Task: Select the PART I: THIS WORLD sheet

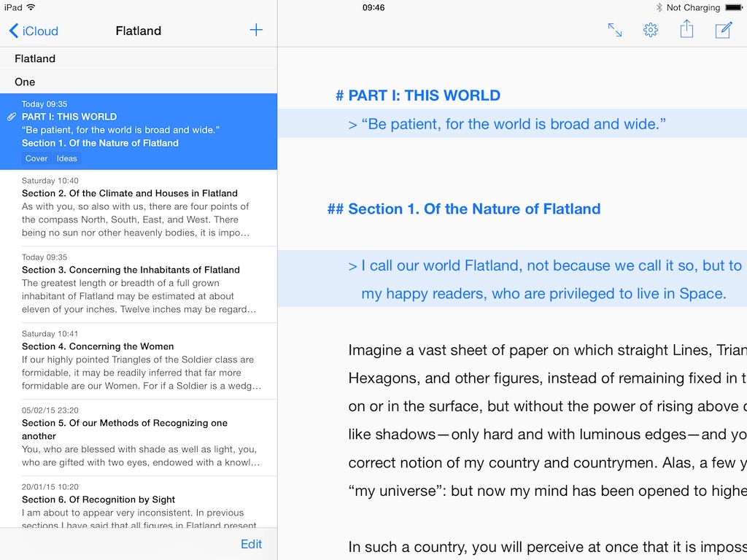Action: 139,131
